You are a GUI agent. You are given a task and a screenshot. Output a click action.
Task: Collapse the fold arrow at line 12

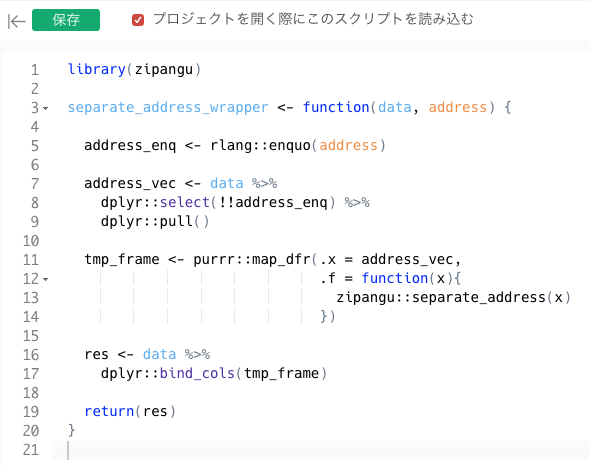click(x=45, y=279)
